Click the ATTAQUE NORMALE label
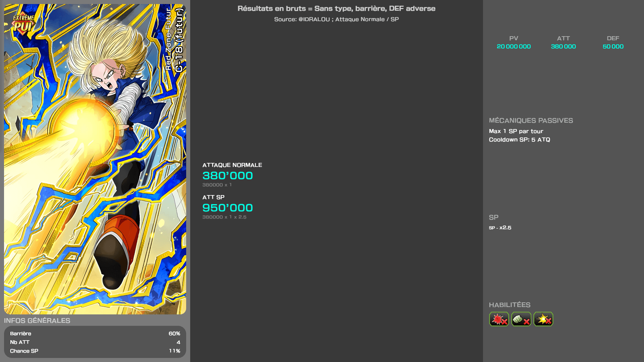This screenshot has width=644, height=362. pos(232,165)
